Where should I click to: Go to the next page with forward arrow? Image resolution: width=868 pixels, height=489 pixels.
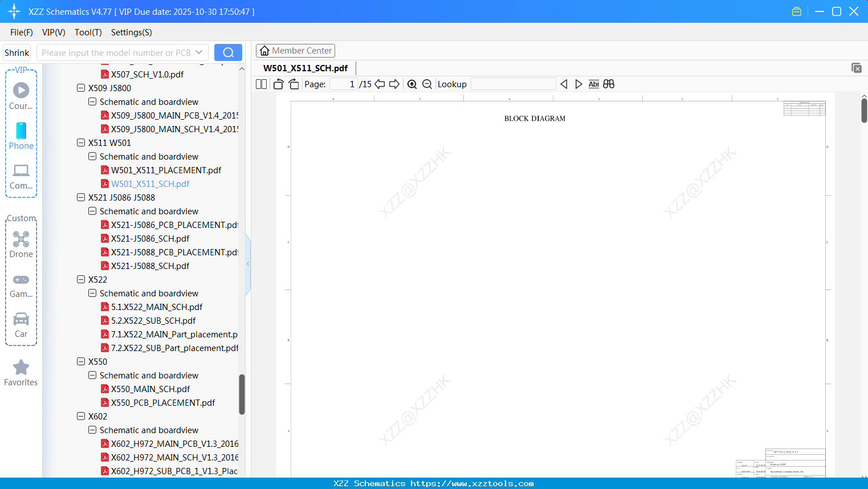[x=394, y=84]
